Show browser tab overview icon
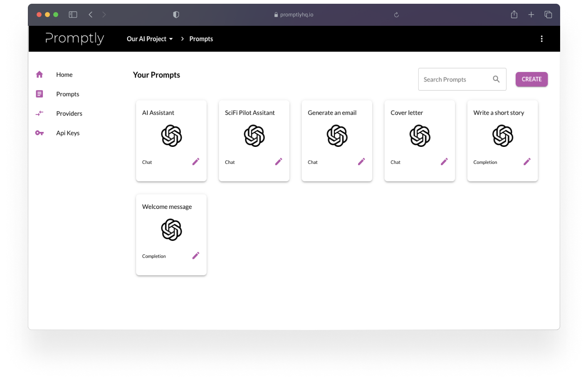 548,15
